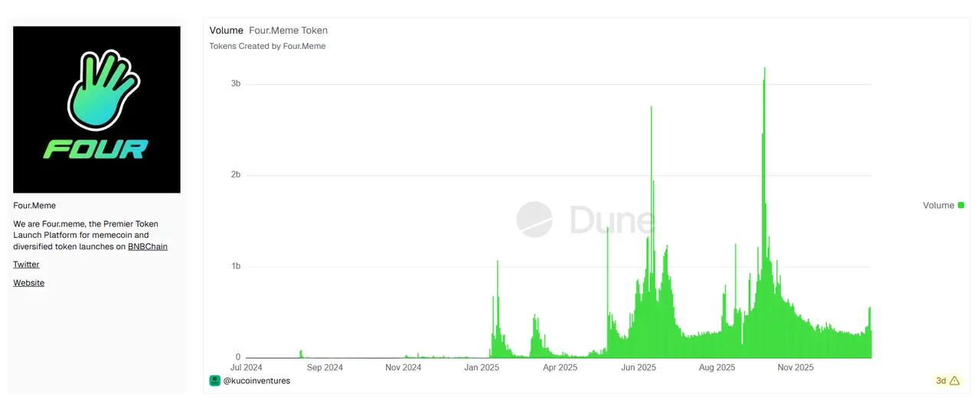Click the FOUR wordmark below the hand
This screenshot has width=980, height=403.
[96, 149]
